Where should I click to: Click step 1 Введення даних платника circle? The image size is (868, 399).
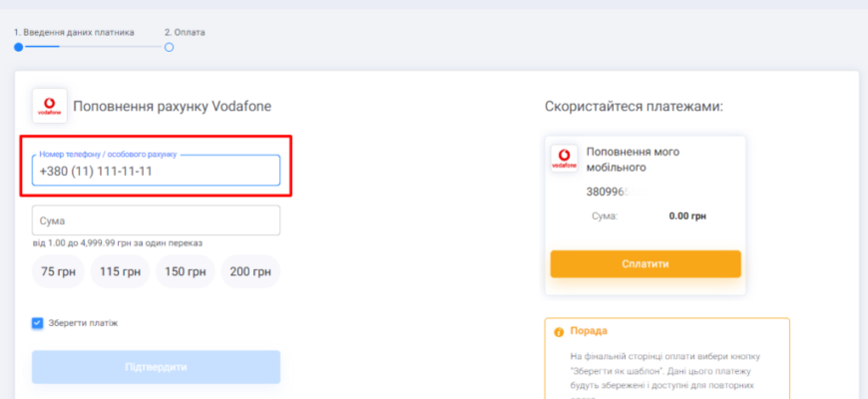19,47
